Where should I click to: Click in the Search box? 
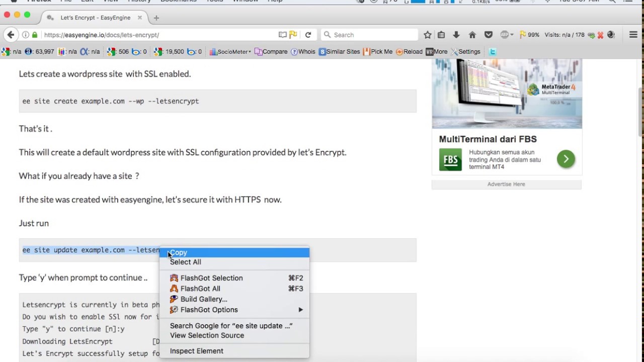point(369,35)
